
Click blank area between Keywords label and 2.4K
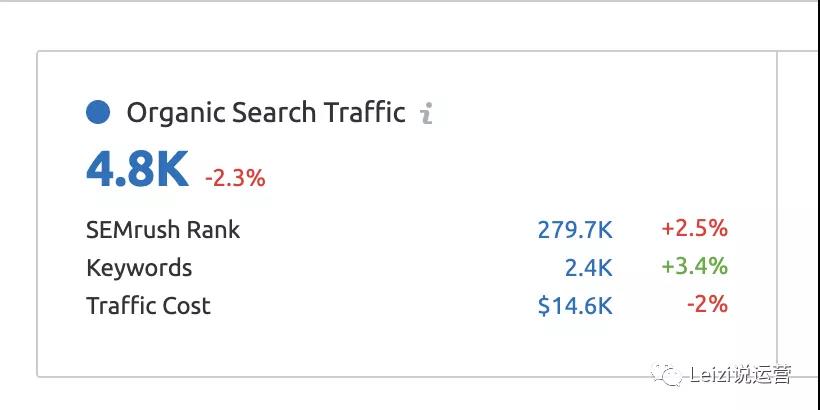click(377, 268)
